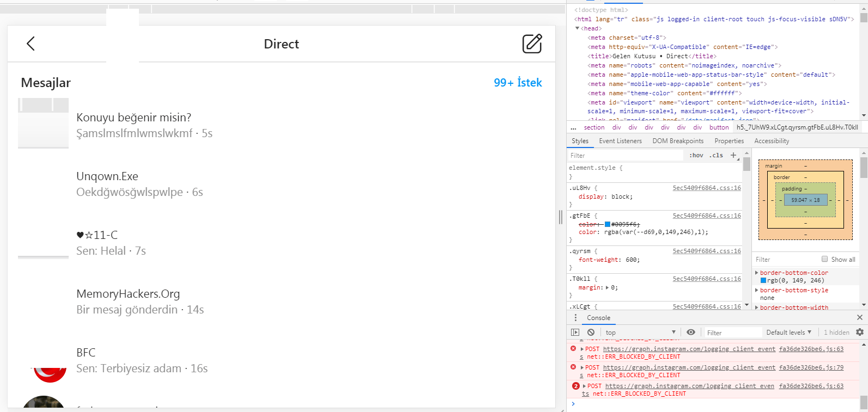Close the Console drawer
The width and height of the screenshot is (868, 412).
click(860, 317)
